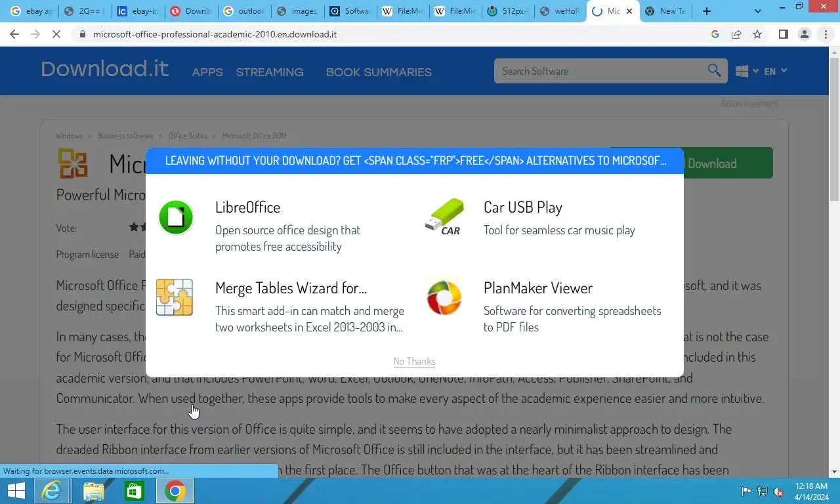Screen dimensions: 840x504
Task: Close the active Mic tab
Action: click(x=629, y=11)
